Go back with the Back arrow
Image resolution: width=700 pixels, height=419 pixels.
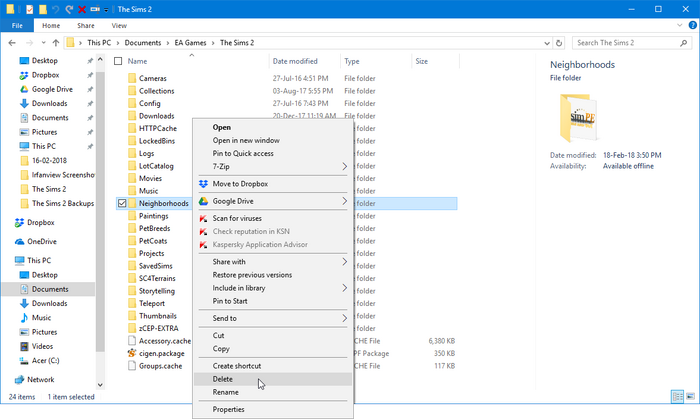pos(12,43)
